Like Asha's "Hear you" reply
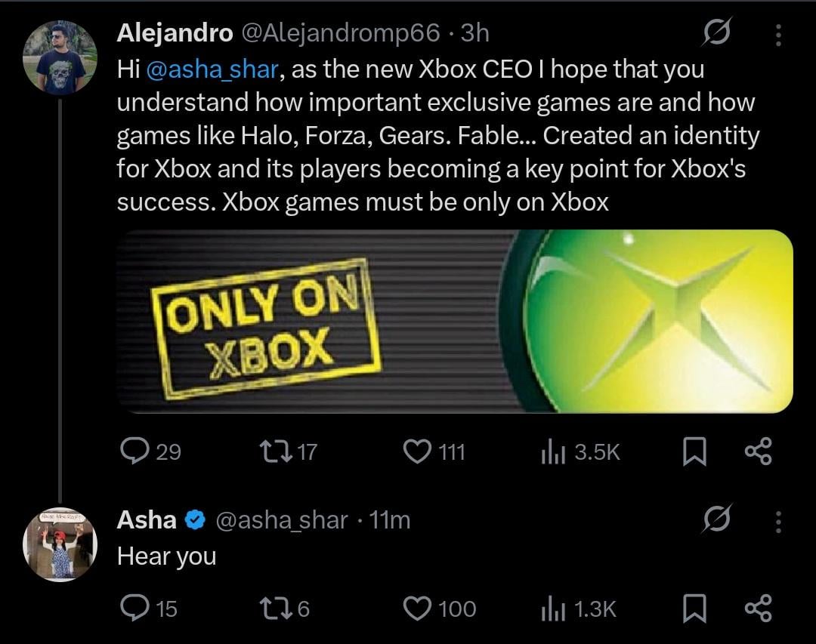This screenshot has width=816, height=644. 416,609
